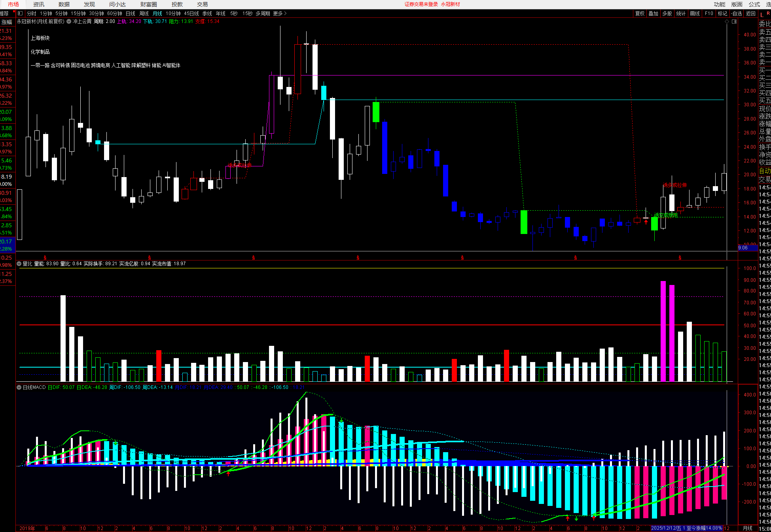Open the 画线 drawing tool
Screen dimensions: 771x532
(x=695, y=13)
